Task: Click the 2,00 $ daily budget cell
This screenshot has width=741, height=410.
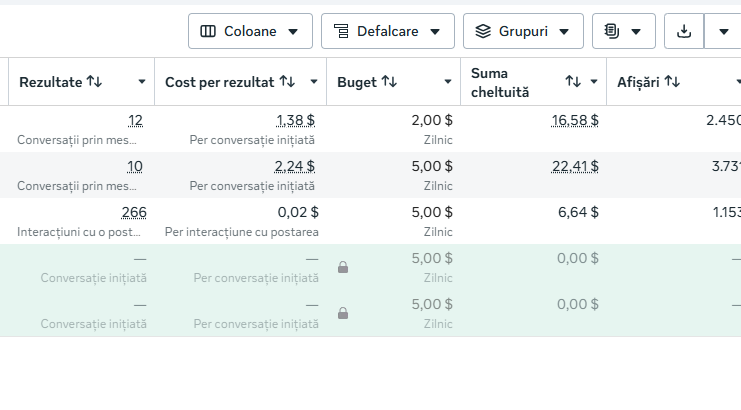Action: tap(432, 120)
